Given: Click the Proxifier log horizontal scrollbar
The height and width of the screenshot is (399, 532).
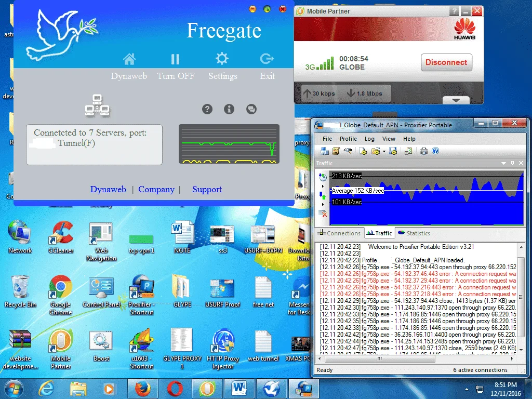Looking at the screenshot, I should click(416, 358).
